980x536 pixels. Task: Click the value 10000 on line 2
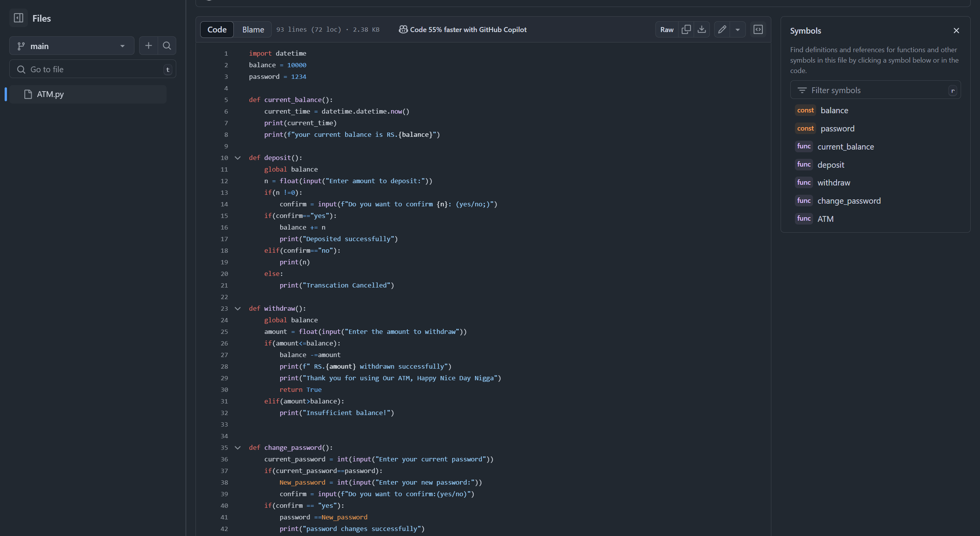297,65
